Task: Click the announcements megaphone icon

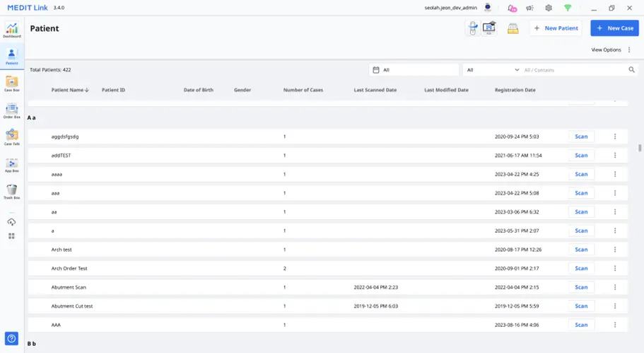Action: coord(529,8)
